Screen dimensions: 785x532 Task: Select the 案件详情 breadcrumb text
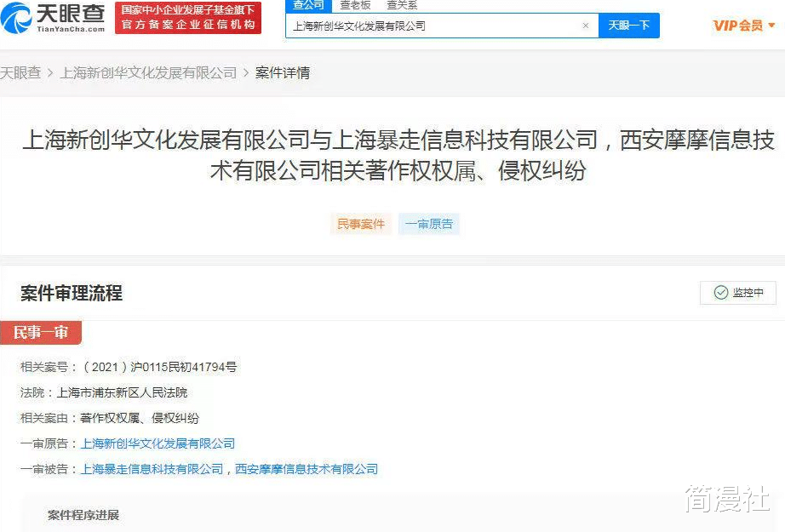(x=283, y=73)
